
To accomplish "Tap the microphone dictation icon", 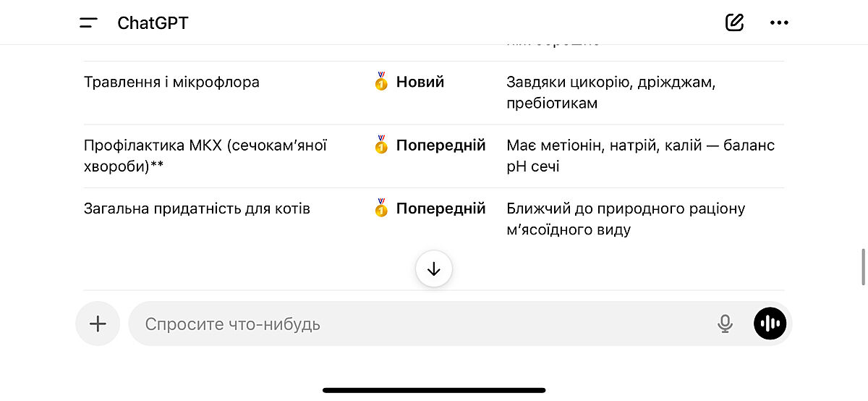I will click(x=725, y=324).
